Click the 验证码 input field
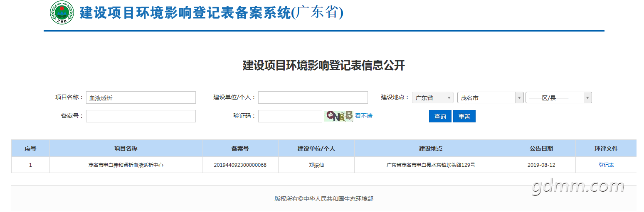Image resolution: width=644 pixels, height=212 pixels. point(290,116)
